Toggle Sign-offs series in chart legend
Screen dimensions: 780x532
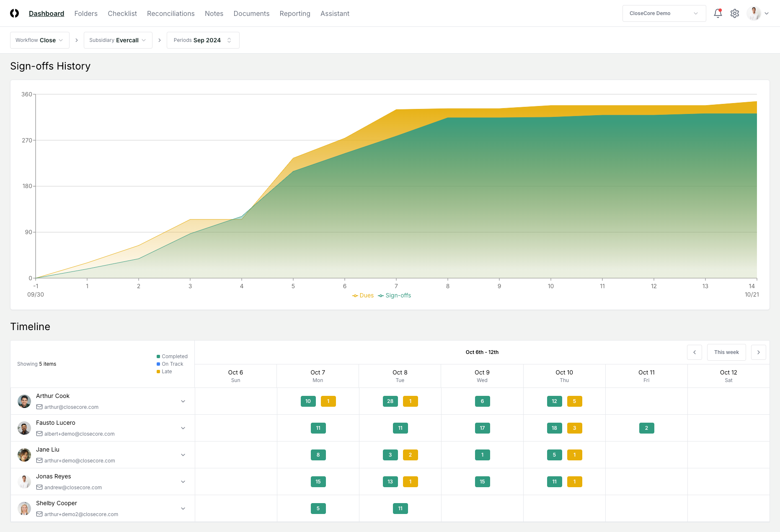point(395,295)
